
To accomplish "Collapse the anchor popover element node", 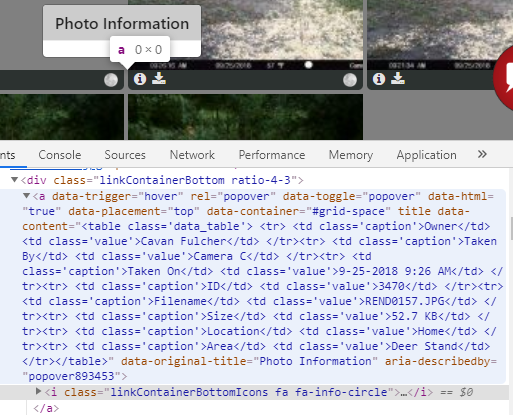I will pyautogui.click(x=26, y=196).
